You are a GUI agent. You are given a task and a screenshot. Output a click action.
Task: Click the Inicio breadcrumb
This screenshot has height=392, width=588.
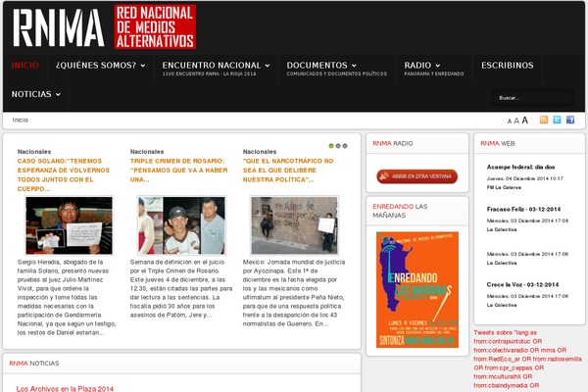pyautogui.click(x=21, y=120)
